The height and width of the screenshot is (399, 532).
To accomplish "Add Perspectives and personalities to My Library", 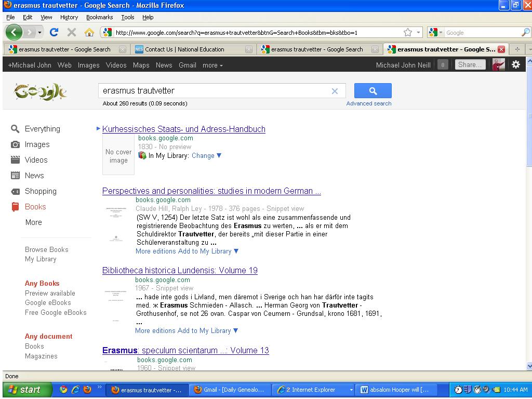I will coord(208,251).
